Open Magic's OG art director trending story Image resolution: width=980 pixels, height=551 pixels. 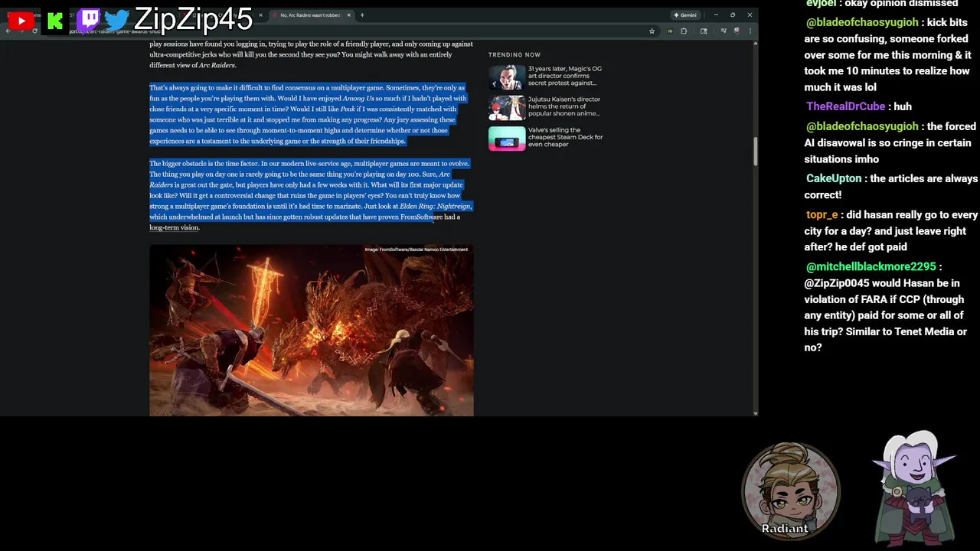pyautogui.click(x=565, y=76)
